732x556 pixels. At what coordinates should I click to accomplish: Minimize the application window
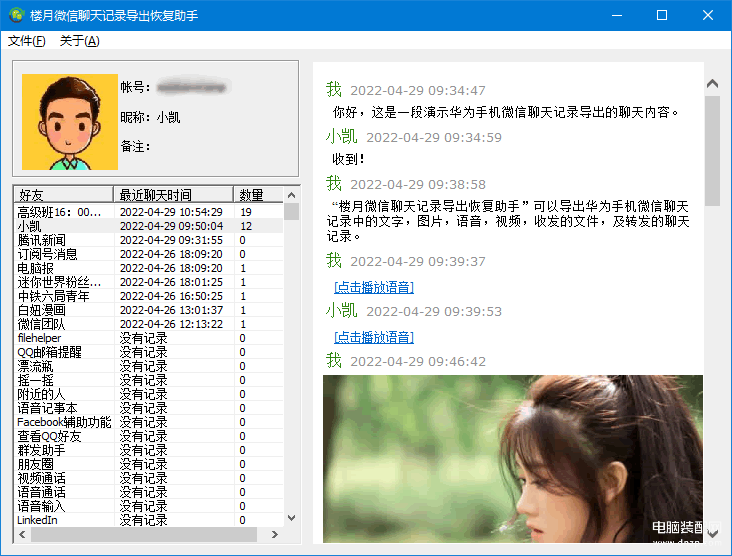(616, 15)
